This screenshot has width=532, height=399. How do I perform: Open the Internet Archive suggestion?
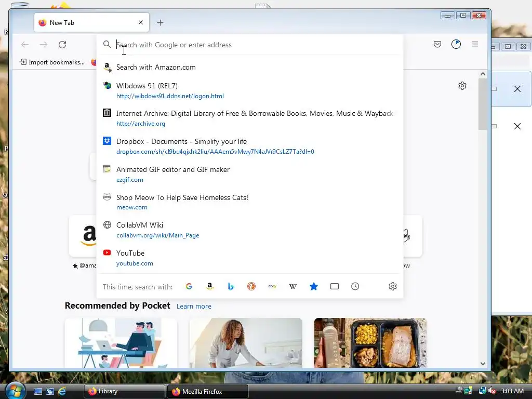point(250,118)
